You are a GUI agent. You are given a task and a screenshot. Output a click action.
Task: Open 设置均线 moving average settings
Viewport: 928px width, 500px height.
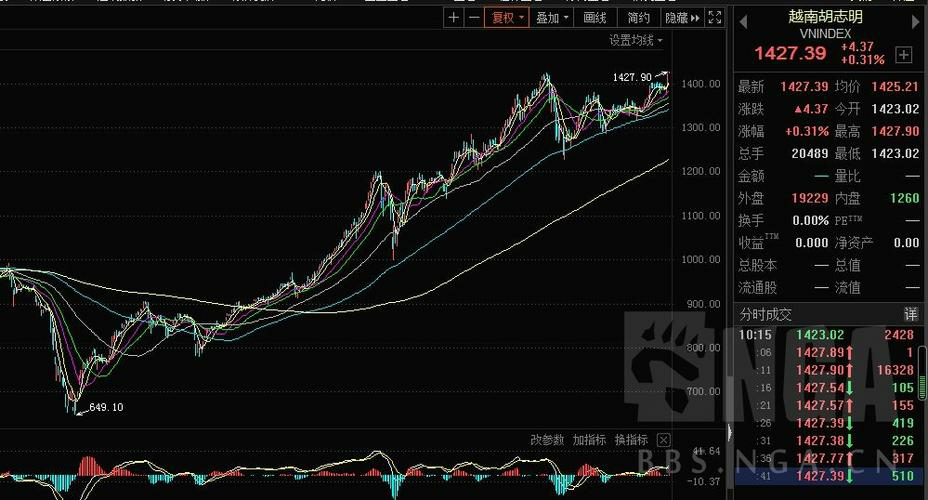636,40
